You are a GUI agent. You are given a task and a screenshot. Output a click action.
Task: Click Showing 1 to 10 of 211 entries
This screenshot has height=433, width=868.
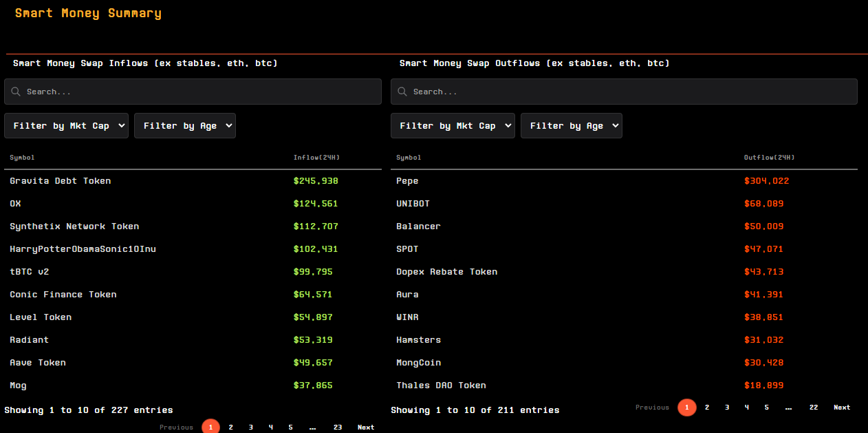click(x=475, y=410)
